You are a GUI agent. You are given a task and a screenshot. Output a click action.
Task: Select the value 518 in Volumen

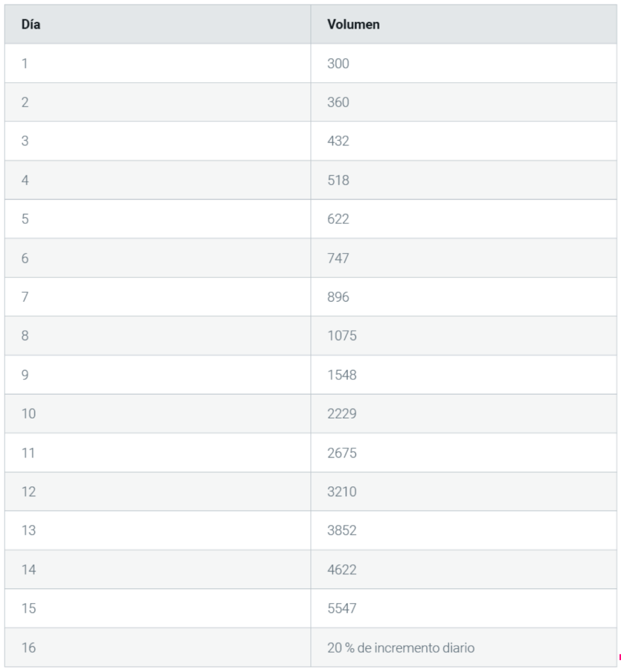(464, 180)
